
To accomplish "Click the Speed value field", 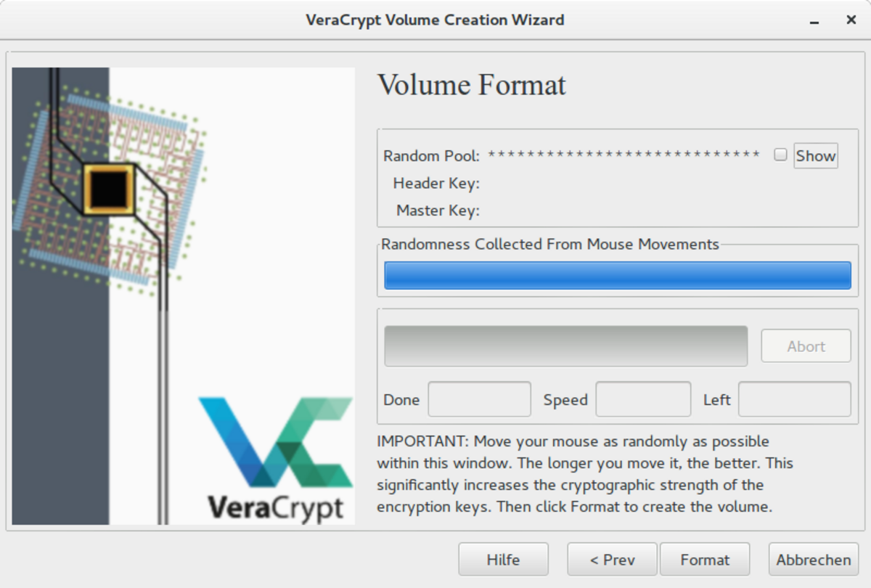I will click(x=643, y=399).
